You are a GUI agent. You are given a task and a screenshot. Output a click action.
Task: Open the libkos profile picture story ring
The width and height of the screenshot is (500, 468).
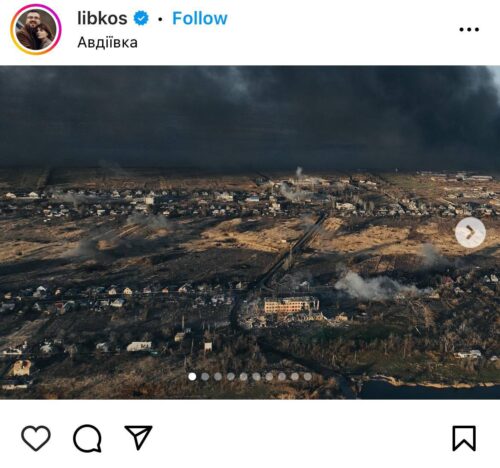pyautogui.click(x=36, y=29)
